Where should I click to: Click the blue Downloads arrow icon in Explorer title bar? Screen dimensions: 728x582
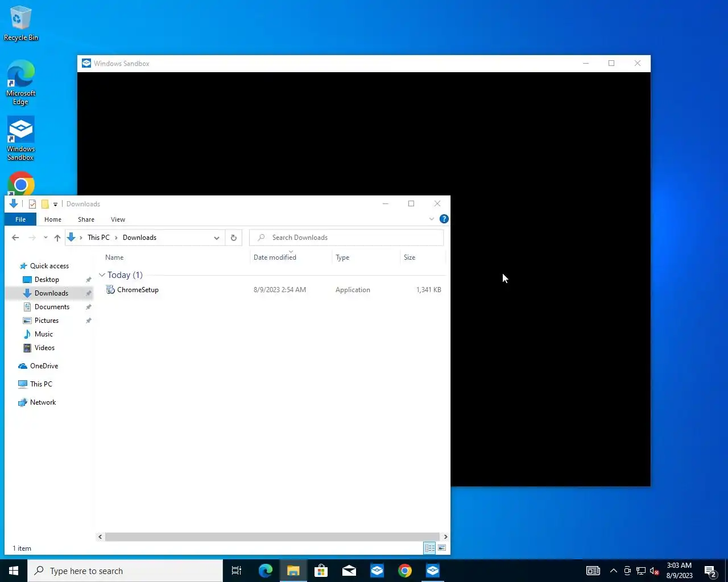pyautogui.click(x=14, y=203)
